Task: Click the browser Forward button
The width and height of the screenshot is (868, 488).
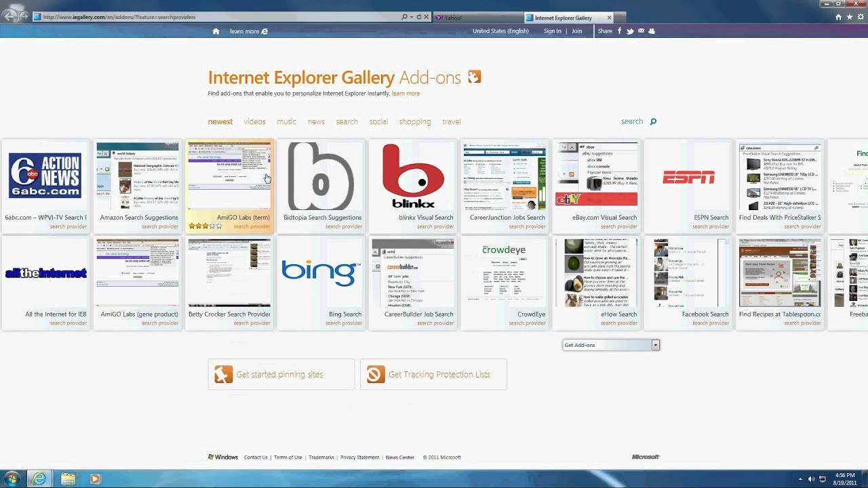Action: click(x=25, y=16)
